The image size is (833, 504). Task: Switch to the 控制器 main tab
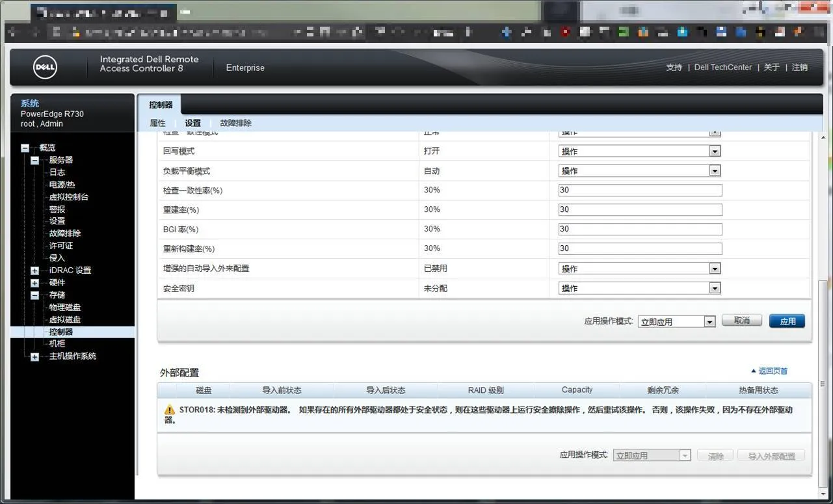click(161, 105)
